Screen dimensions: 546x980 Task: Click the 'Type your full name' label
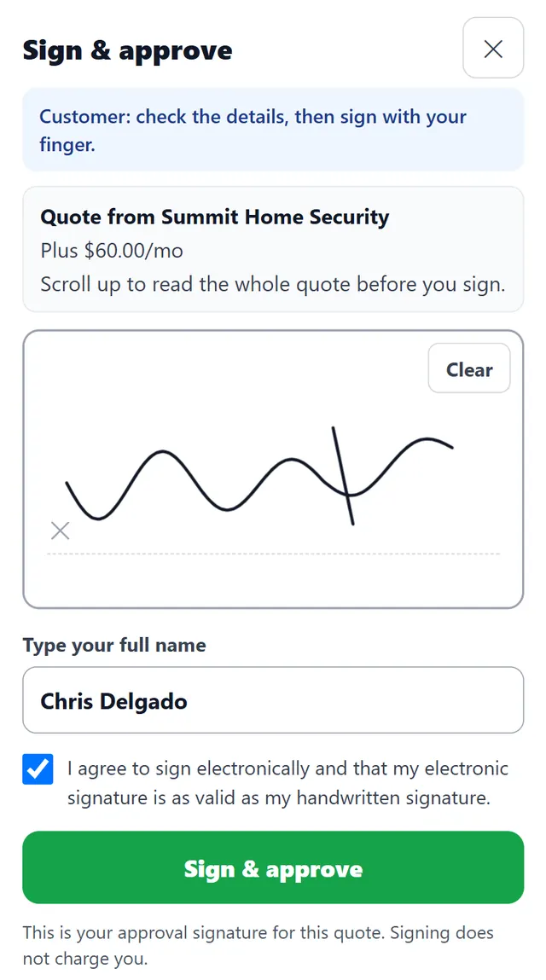[114, 644]
